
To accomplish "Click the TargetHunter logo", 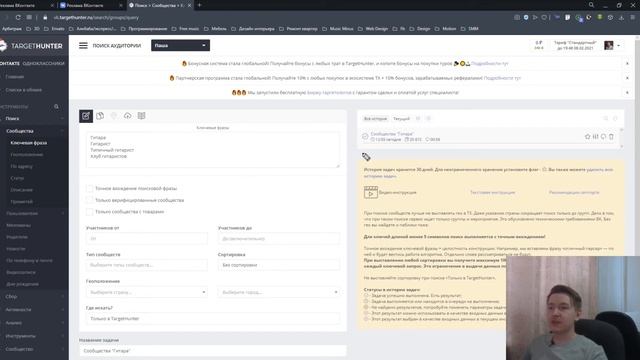I will (x=32, y=46).
